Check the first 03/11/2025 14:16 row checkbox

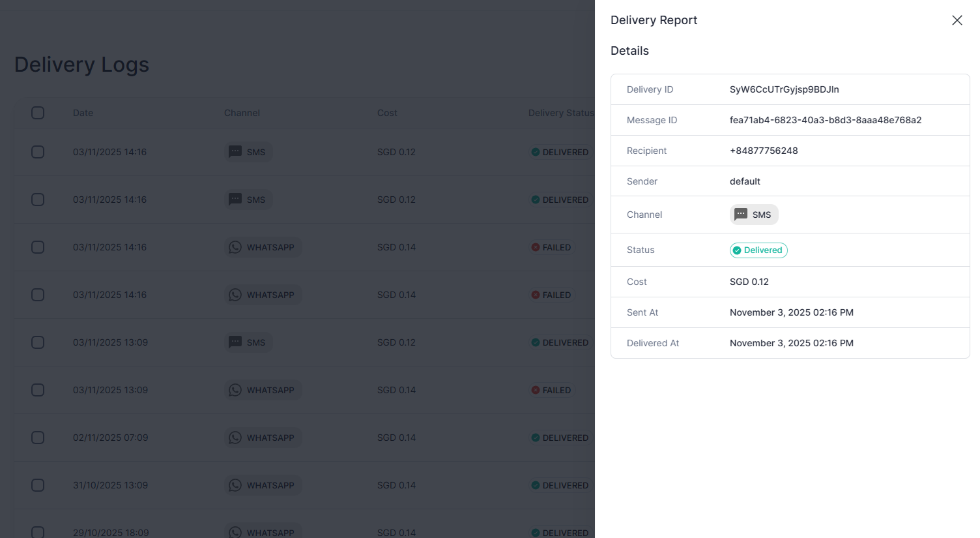pos(38,152)
